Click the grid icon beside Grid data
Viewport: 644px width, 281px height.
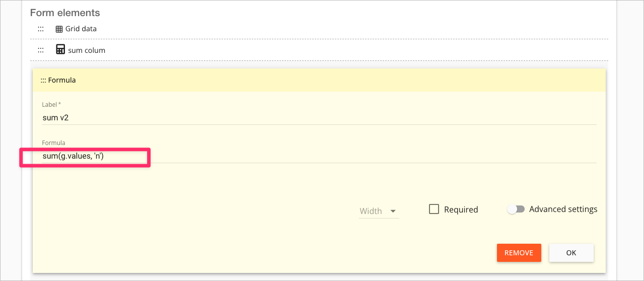59,29
